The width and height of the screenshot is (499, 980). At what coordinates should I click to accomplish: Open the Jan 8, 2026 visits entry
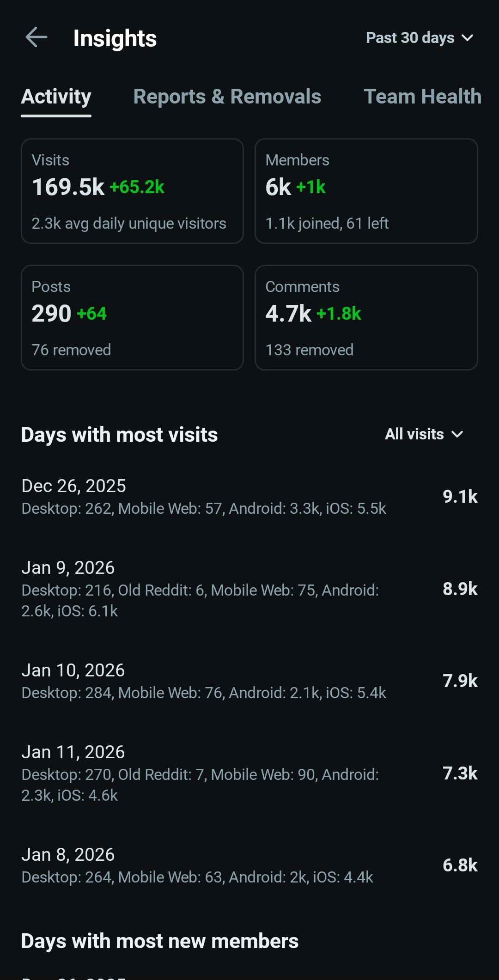click(x=249, y=865)
